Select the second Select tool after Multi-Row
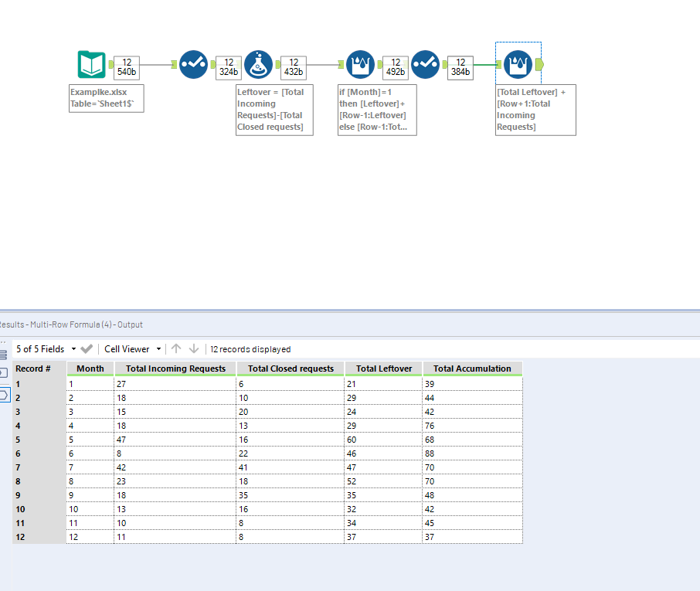Screen dimensions: 700x591 point(425,65)
